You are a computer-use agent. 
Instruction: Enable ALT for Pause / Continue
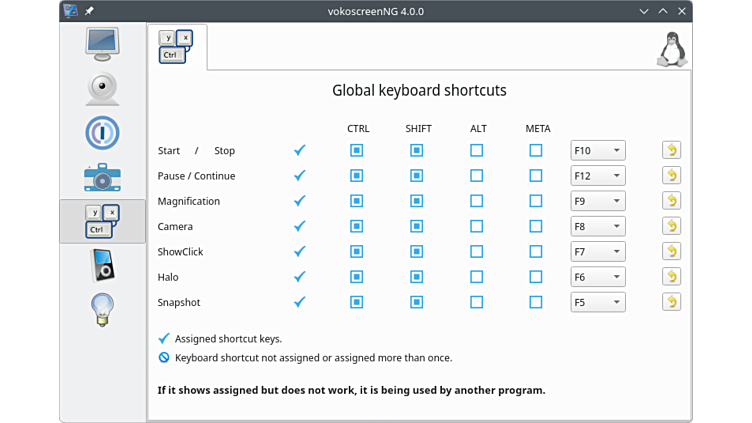476,176
